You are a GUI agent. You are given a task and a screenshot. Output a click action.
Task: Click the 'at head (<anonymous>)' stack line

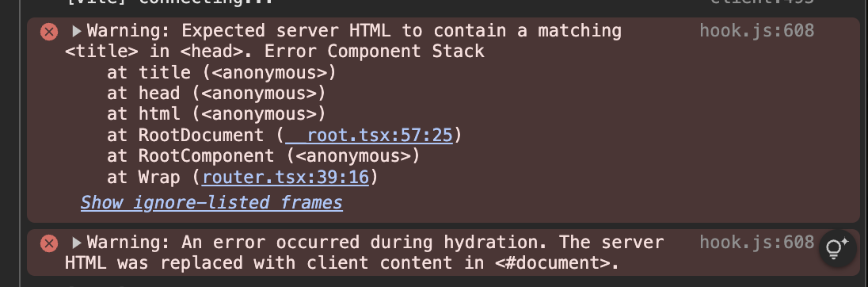[216, 93]
